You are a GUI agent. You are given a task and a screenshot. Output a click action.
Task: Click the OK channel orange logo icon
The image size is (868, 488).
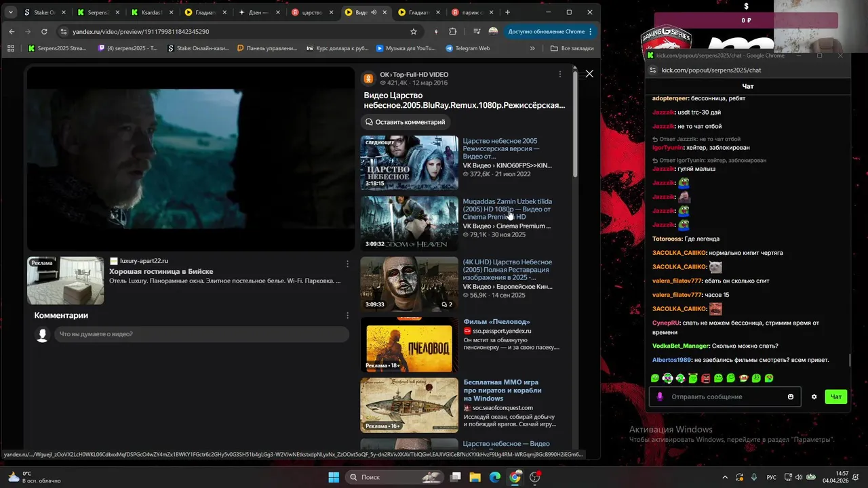click(368, 79)
